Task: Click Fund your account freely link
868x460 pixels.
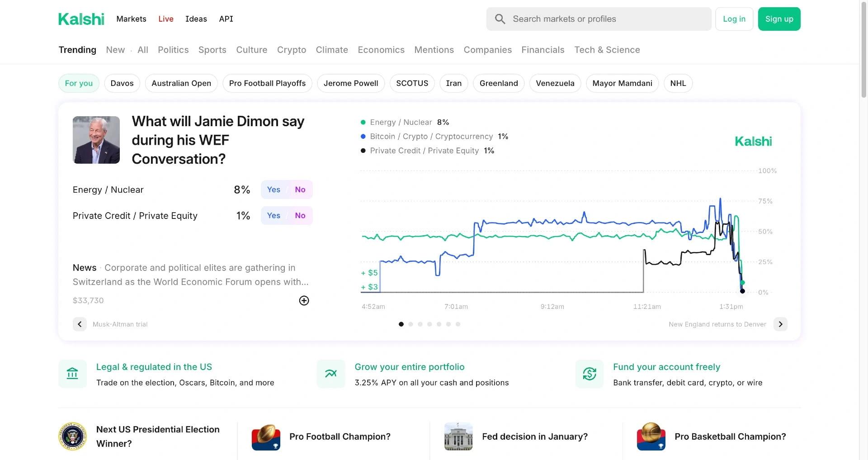Action: (x=666, y=367)
